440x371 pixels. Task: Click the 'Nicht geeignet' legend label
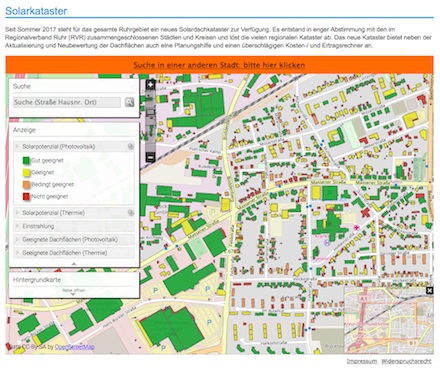pyautogui.click(x=49, y=196)
